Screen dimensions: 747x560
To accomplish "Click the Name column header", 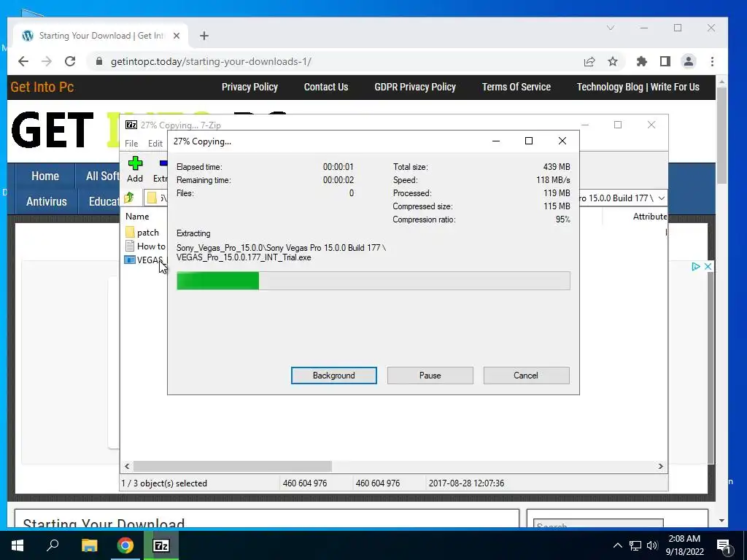I will pyautogui.click(x=137, y=216).
